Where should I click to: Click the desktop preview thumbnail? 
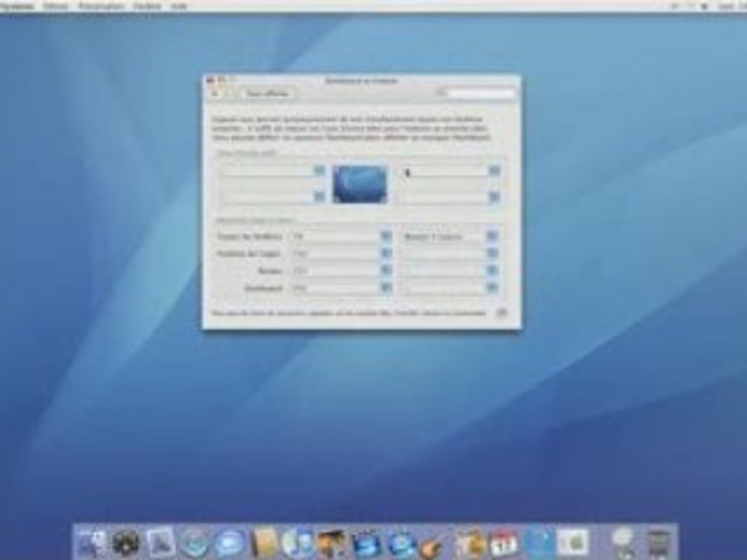tap(360, 184)
